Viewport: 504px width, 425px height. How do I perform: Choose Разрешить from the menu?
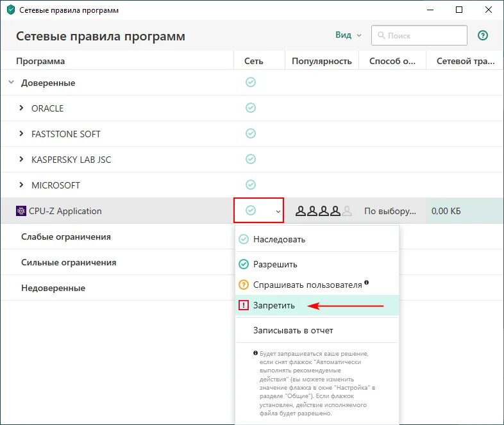coord(317,264)
